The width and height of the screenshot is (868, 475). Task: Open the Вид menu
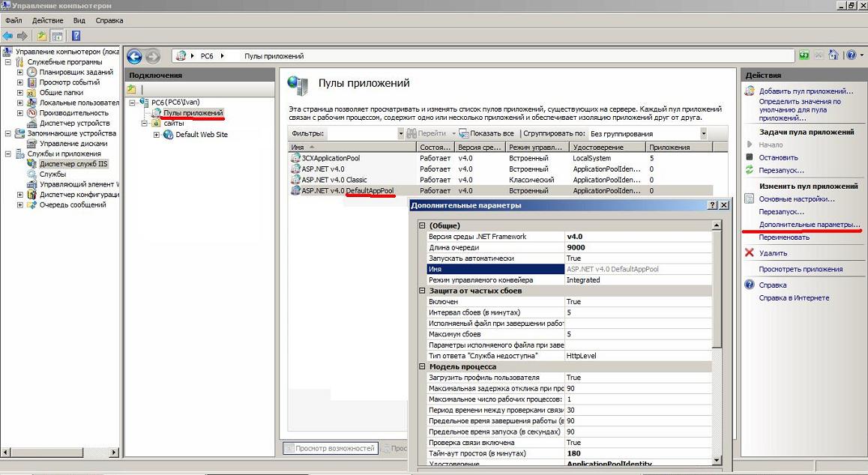tap(79, 20)
